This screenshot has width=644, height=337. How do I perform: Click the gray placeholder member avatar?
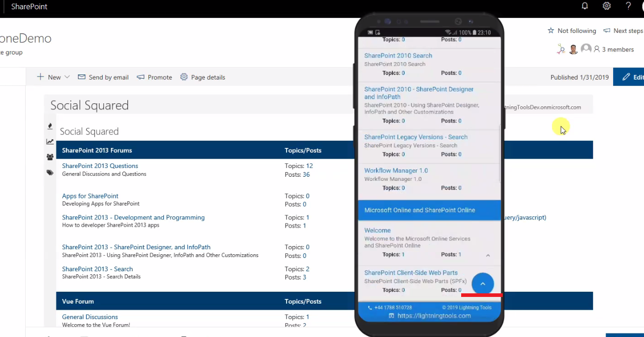tap(586, 49)
